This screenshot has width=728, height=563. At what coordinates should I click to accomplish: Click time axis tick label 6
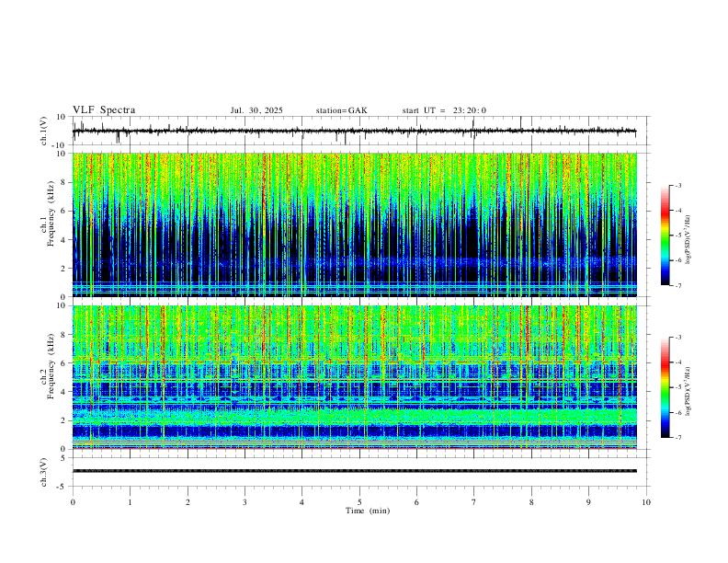coord(416,502)
